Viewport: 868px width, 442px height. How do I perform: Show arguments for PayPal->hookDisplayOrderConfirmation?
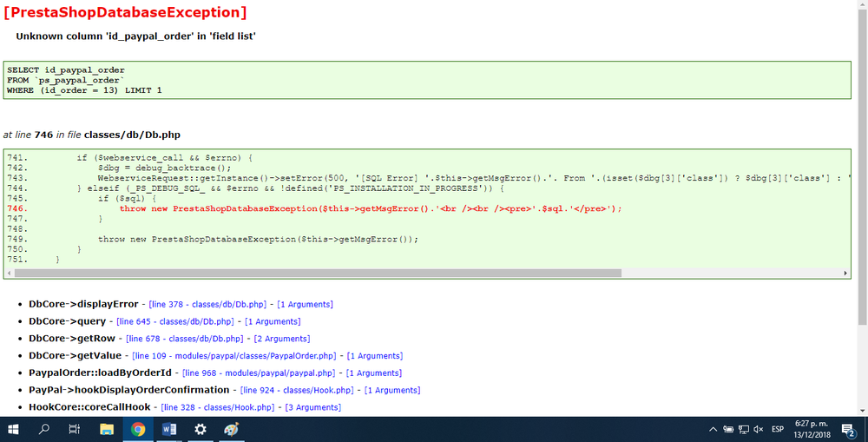[392, 390]
